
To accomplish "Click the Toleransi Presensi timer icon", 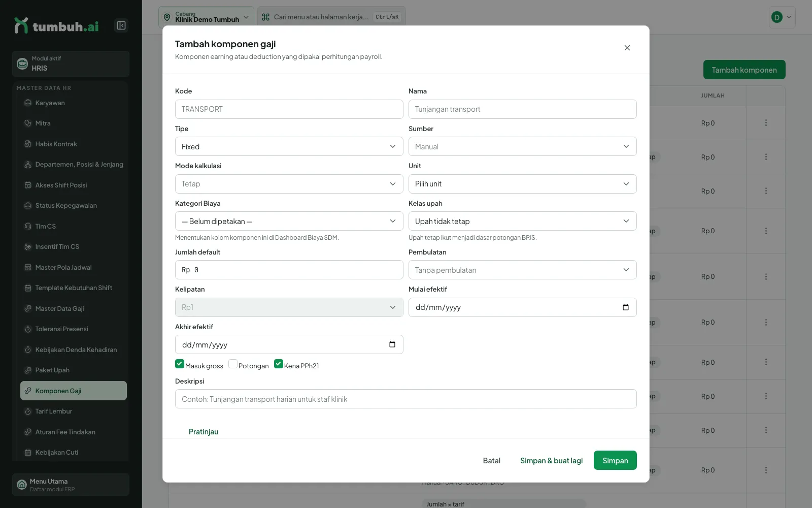I will click(x=28, y=329).
